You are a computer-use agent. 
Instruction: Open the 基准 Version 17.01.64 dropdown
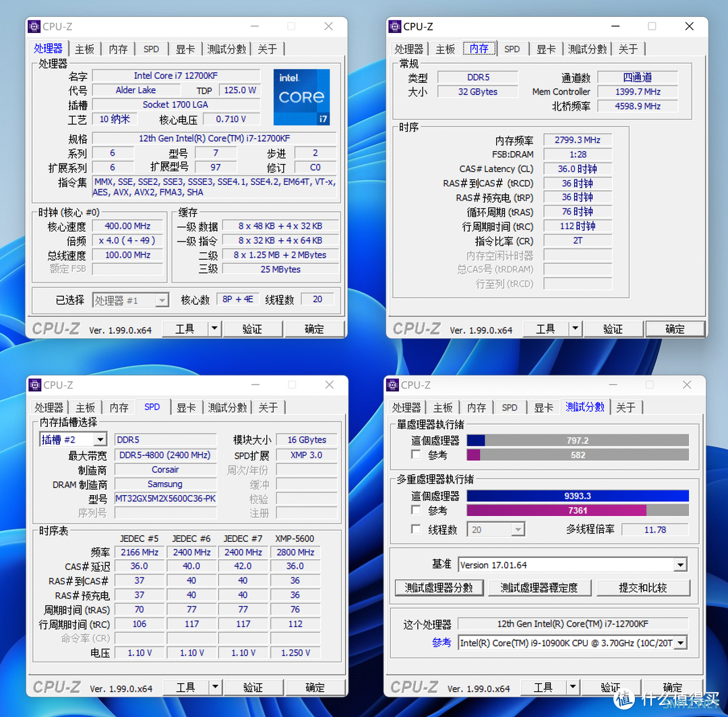[680, 565]
